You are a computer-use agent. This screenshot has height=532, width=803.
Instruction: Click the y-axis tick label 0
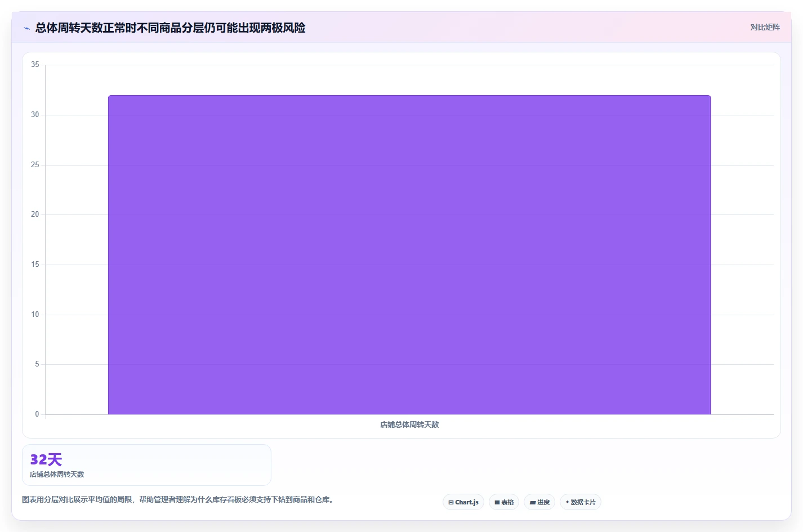(37, 414)
